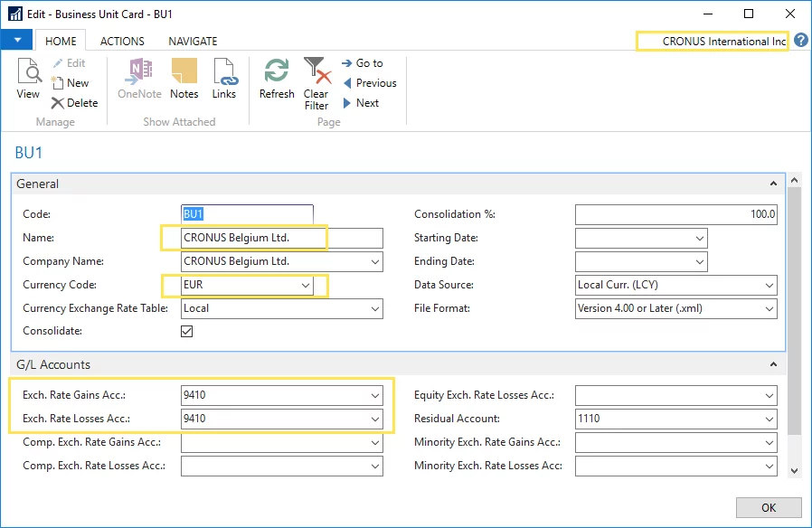Go to the Next record

pyautogui.click(x=360, y=103)
